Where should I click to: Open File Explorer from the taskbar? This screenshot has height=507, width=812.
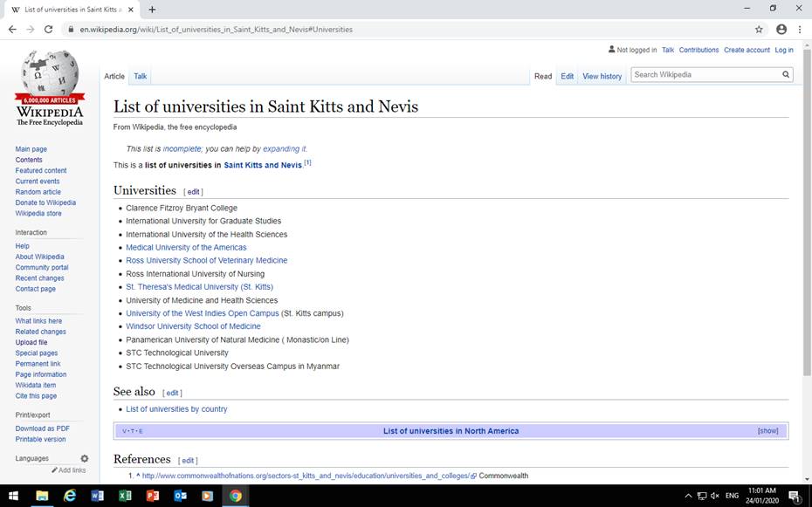point(42,496)
